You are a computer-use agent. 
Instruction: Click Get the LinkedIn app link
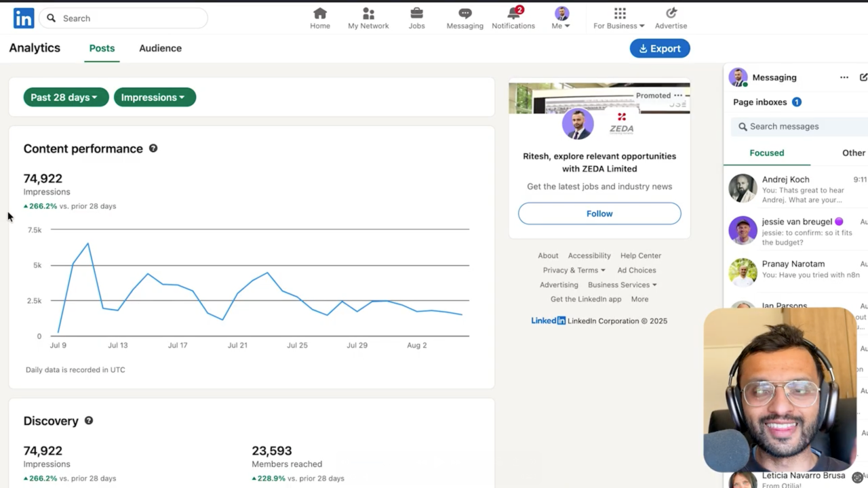pos(586,299)
